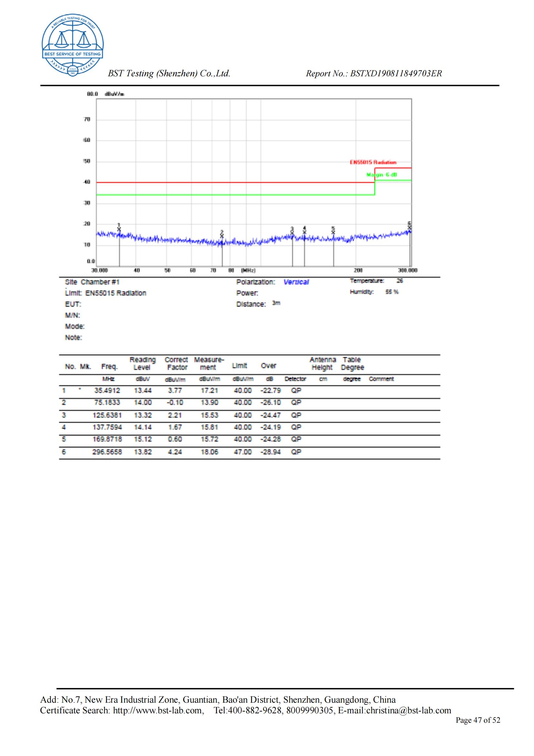Click the green Margin -6 dB label
The width and height of the screenshot is (534, 756).
tap(382, 175)
